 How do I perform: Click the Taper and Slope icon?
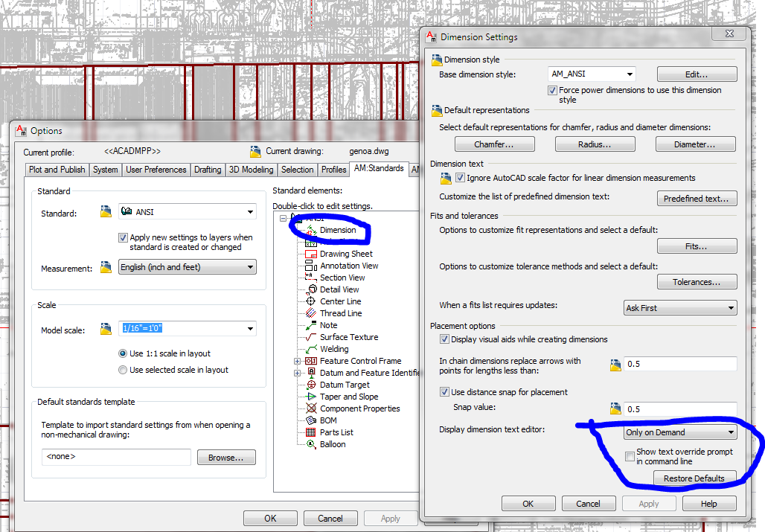pos(311,397)
